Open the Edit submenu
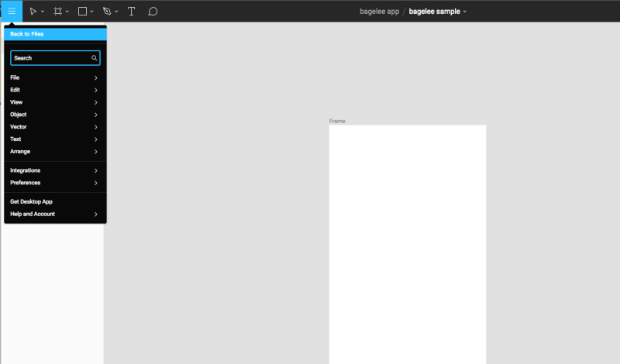Image resolution: width=620 pixels, height=364 pixels. click(55, 90)
